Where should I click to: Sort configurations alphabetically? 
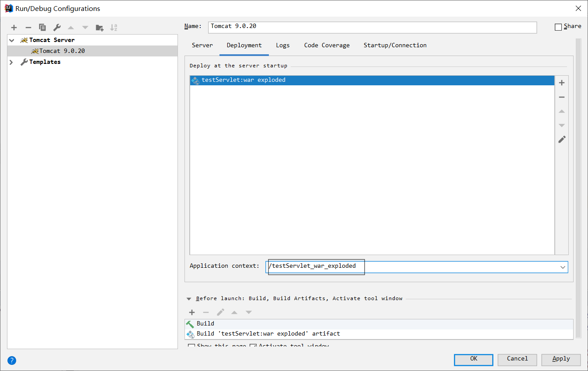coord(114,28)
